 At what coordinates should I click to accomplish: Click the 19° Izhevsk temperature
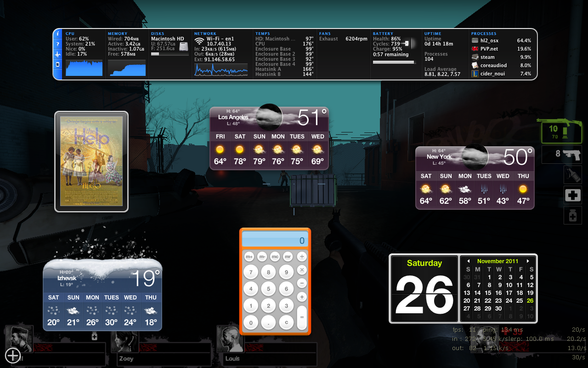point(146,278)
